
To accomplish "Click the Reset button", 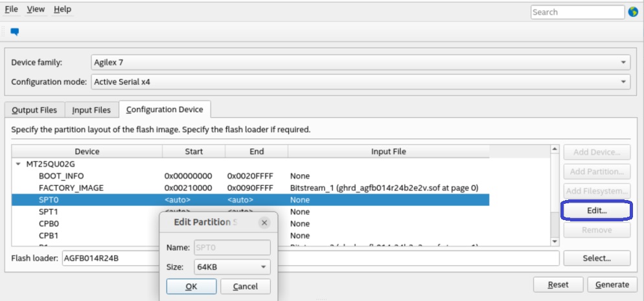I will coord(558,284).
